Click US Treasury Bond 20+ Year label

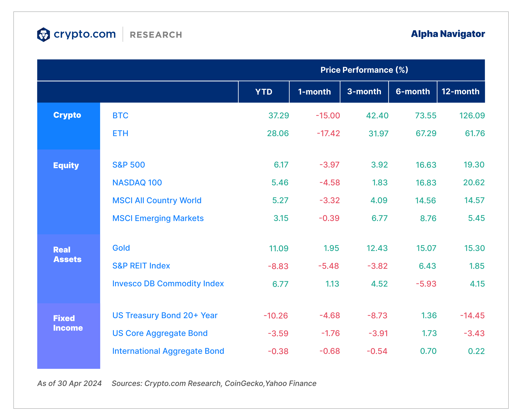165,315
